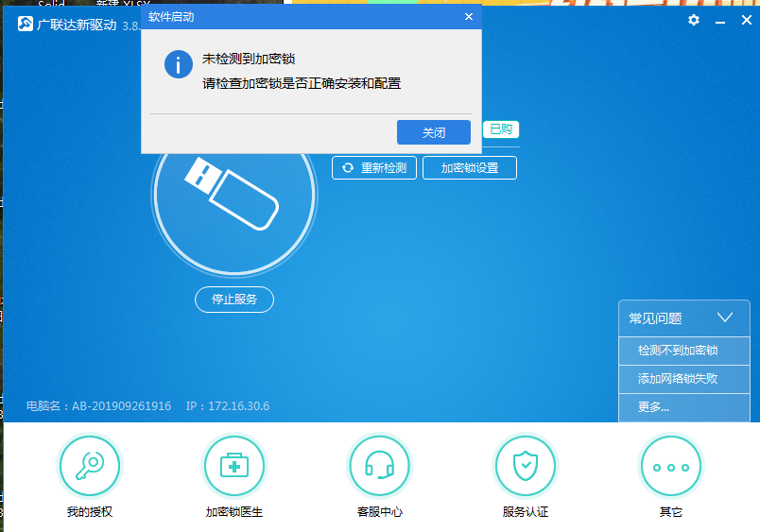
Task: Click the 我的授权 label
Action: click(x=90, y=512)
